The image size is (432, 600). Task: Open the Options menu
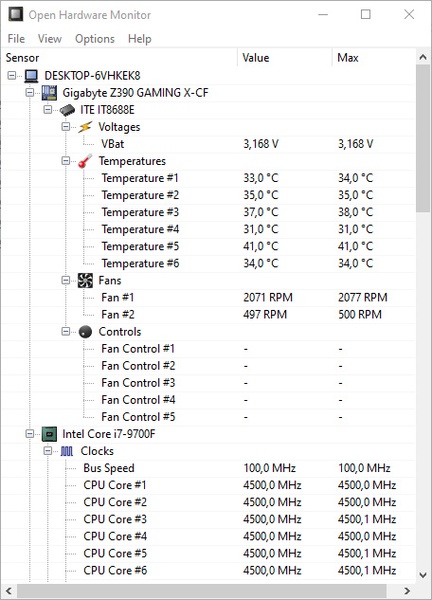click(x=95, y=39)
